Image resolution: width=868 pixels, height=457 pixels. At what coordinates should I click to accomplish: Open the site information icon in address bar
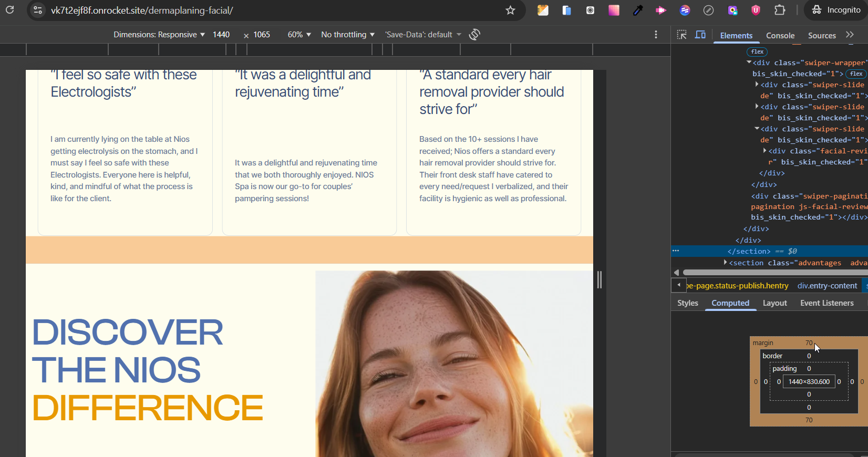[38, 10]
